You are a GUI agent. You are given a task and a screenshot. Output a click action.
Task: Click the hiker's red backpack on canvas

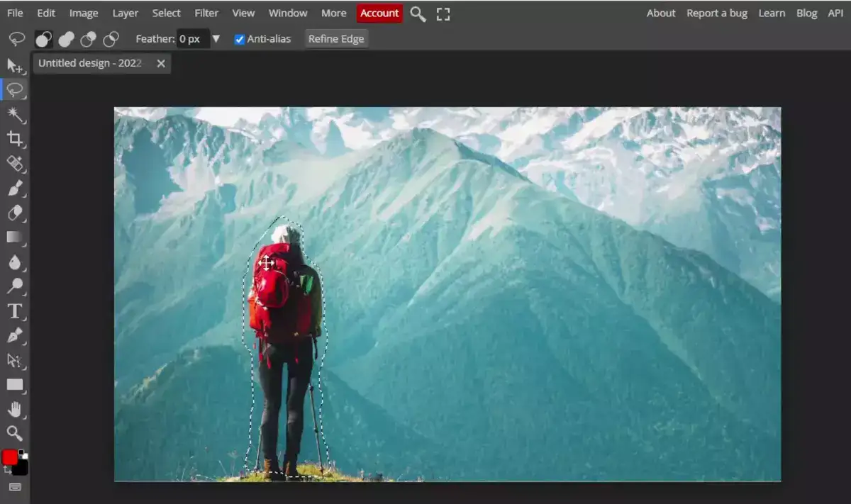click(x=282, y=292)
